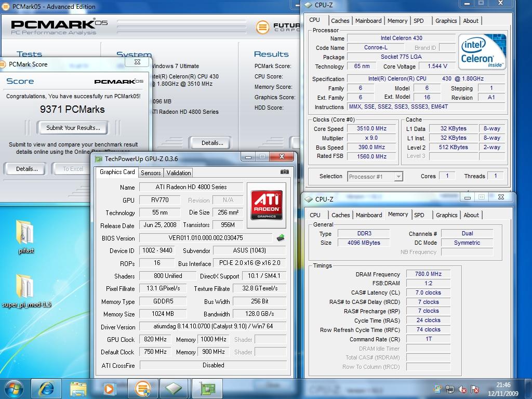Open Graphics tab in lower CPU-Z

[446, 215]
